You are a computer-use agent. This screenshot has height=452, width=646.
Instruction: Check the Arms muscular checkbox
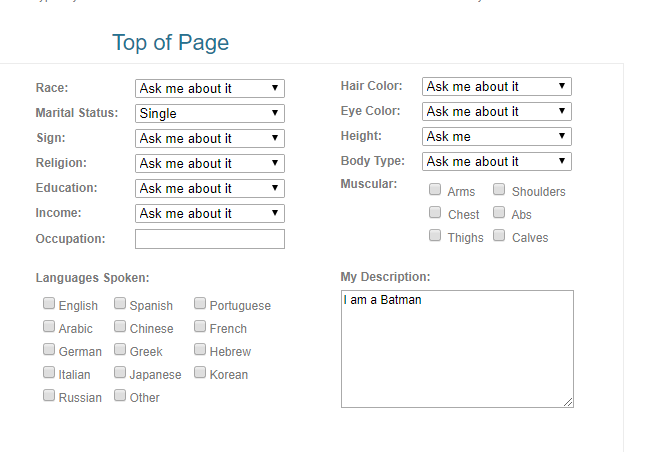(435, 190)
